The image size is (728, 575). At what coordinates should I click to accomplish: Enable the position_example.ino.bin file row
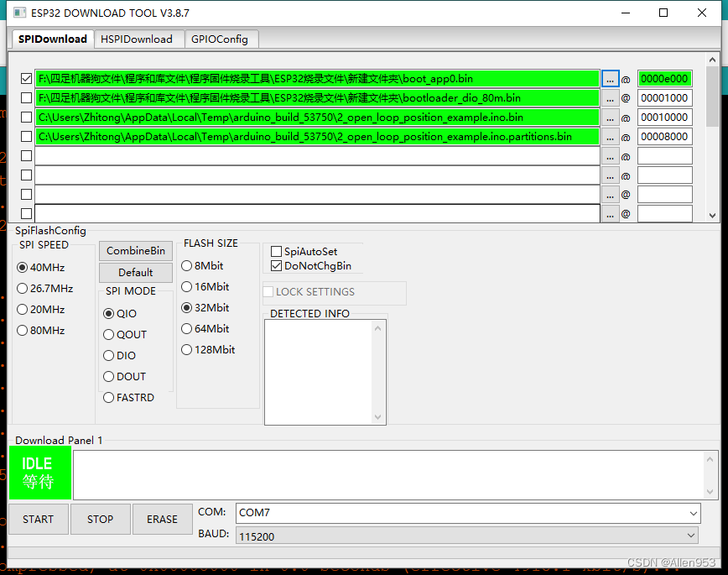[x=27, y=118]
